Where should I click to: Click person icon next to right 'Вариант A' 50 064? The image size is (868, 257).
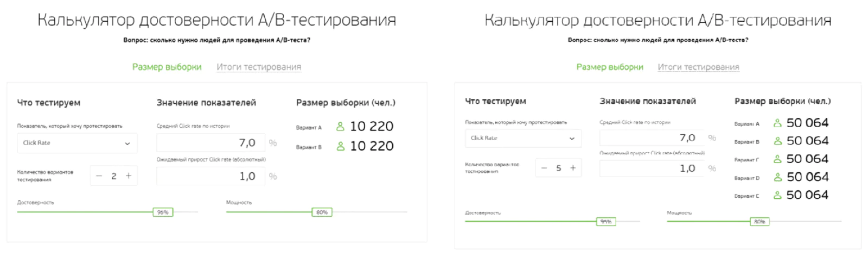point(777,123)
